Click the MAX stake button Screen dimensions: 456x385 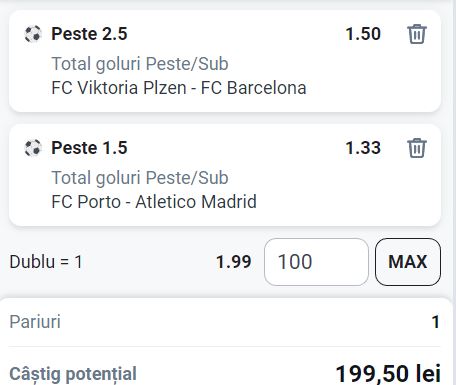[408, 262]
